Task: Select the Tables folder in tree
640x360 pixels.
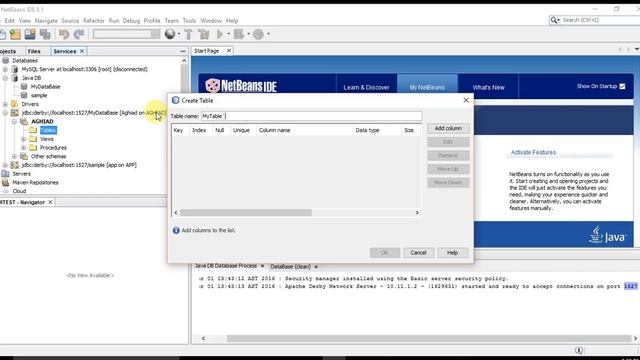Action: coord(48,130)
